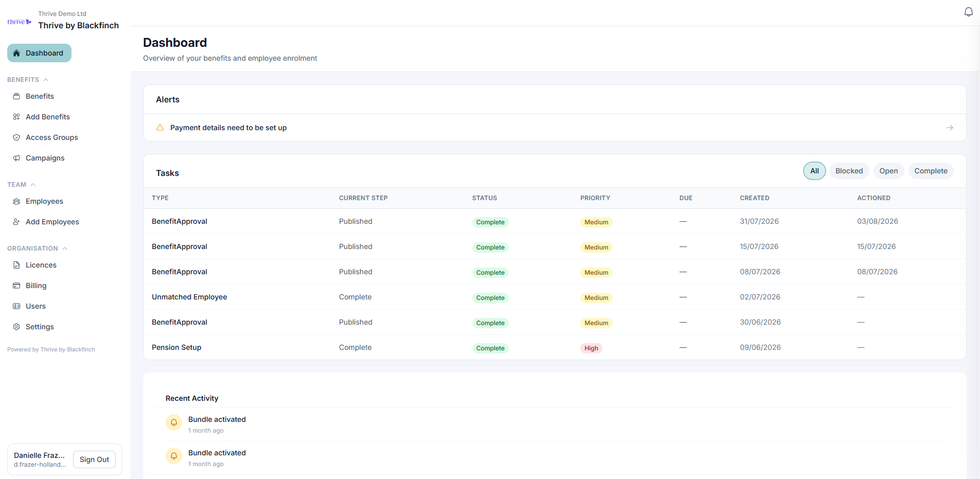980x479 pixels.
Task: Collapse the Team sidebar section
Action: 21,185
